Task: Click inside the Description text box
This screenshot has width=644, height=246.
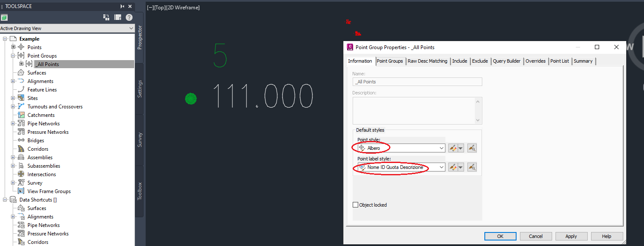Action: coord(417,111)
